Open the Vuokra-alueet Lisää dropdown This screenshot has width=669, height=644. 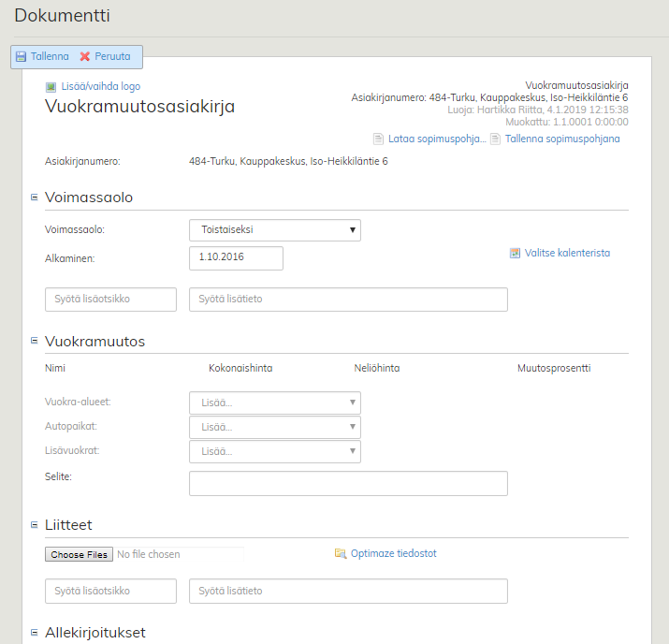click(x=274, y=402)
